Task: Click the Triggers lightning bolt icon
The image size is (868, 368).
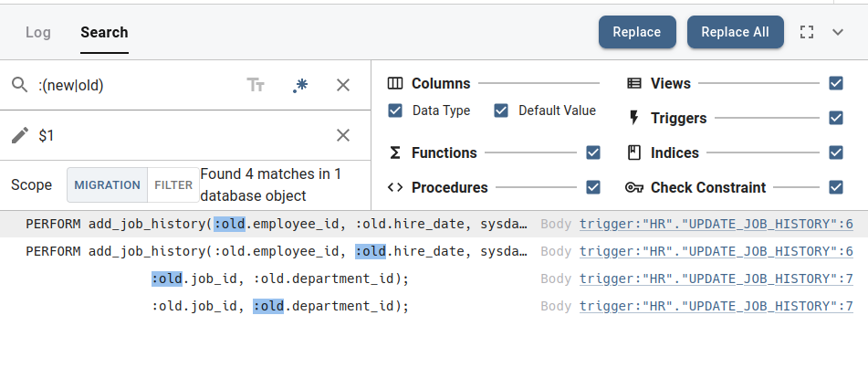Action: [x=634, y=118]
